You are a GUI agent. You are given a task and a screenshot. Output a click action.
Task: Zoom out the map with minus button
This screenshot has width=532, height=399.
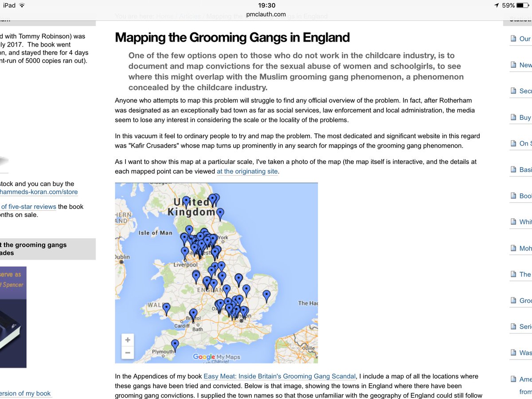coord(128,353)
